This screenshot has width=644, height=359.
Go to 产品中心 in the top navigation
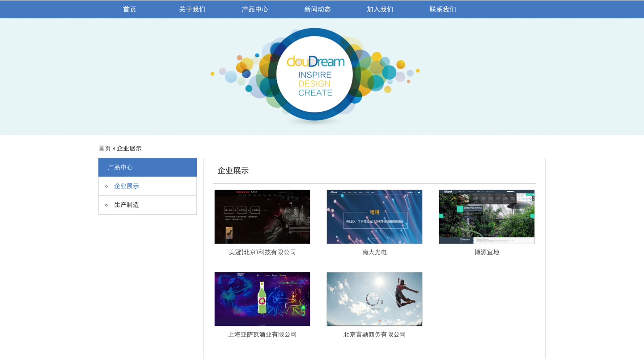click(255, 9)
